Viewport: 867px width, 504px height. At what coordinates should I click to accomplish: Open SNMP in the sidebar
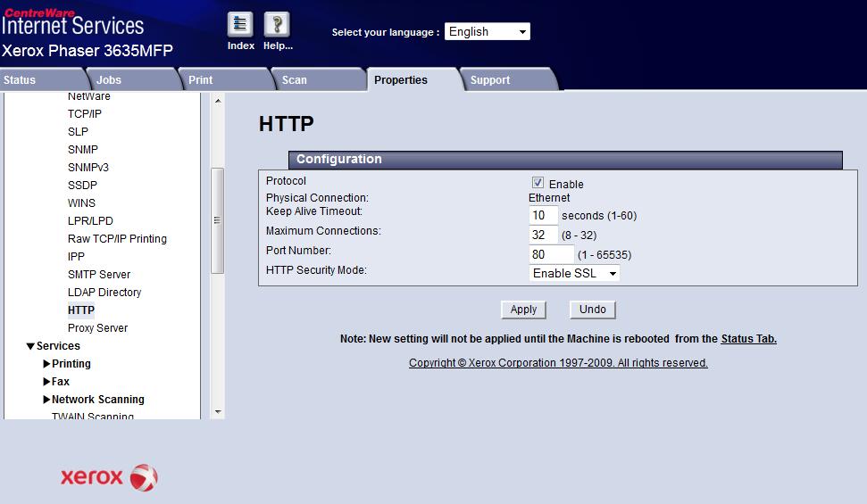point(83,149)
